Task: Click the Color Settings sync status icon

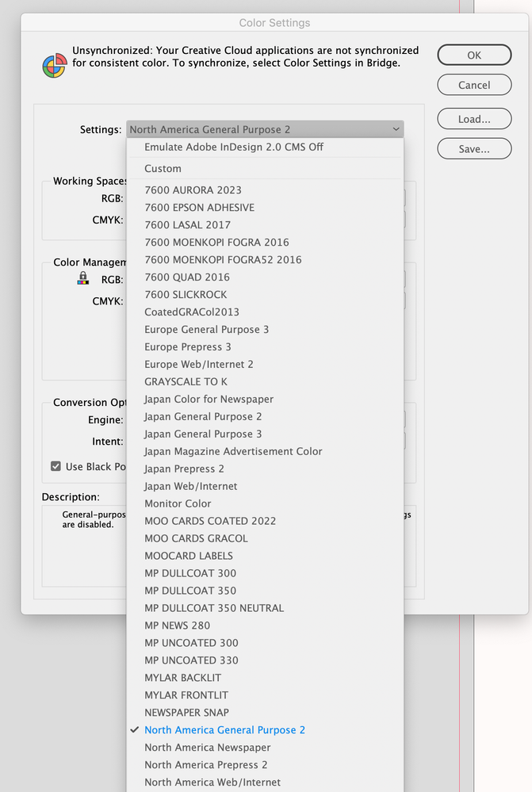Action: point(55,65)
